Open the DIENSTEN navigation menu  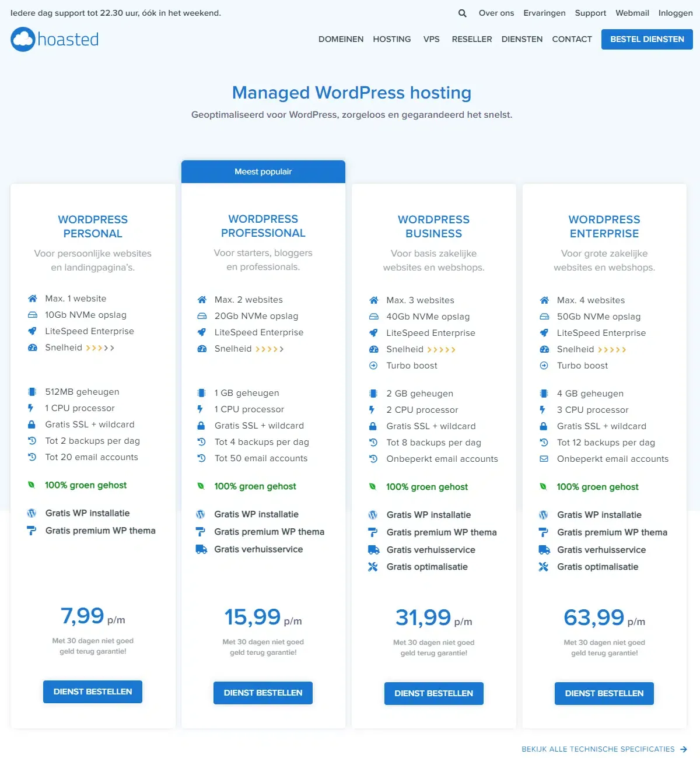[522, 39]
